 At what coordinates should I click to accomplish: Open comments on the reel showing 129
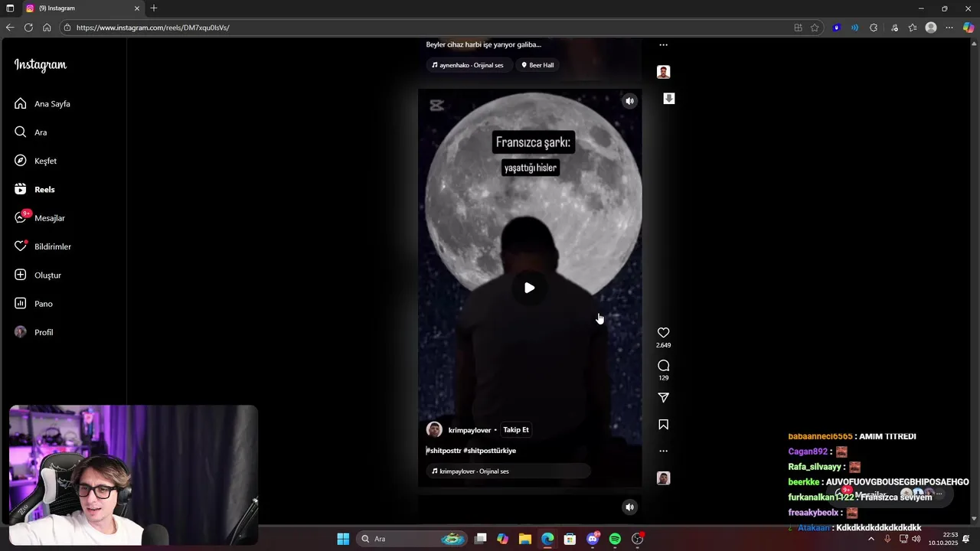click(x=663, y=366)
